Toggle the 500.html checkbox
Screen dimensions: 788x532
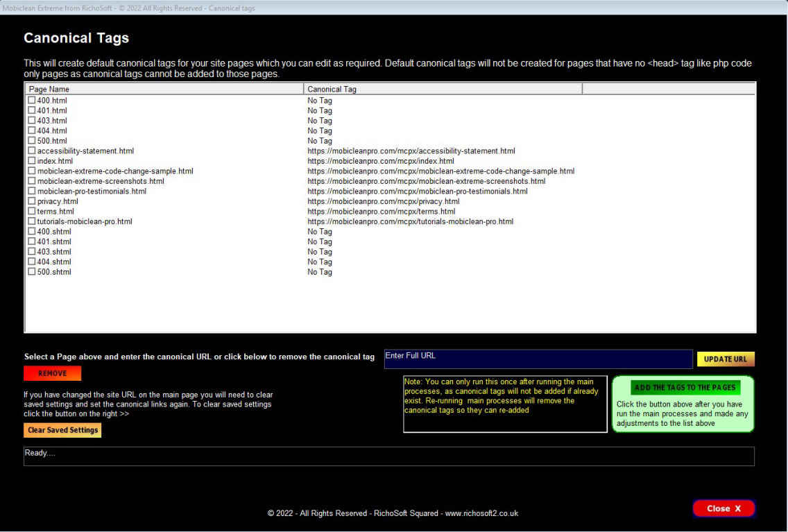click(32, 141)
